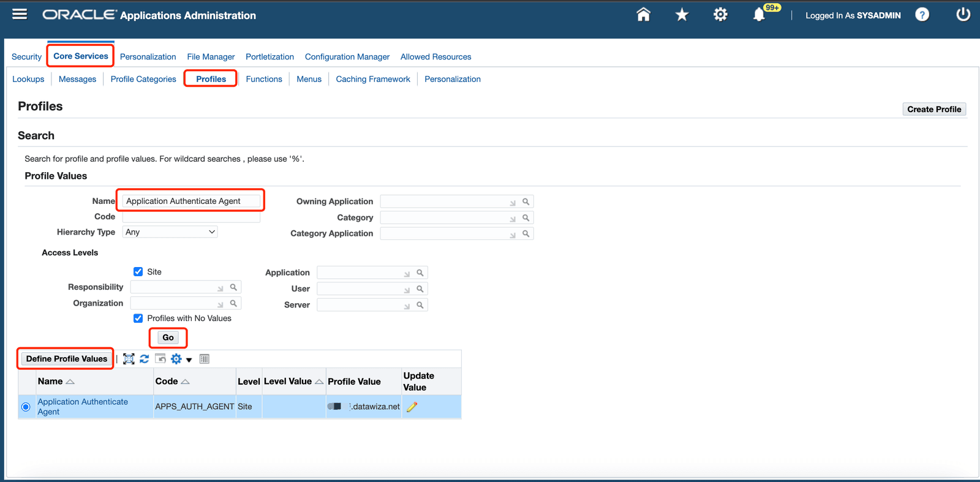Select the APPS_AUTH_AGENT code cell
This screenshot has height=482, width=980.
click(195, 407)
